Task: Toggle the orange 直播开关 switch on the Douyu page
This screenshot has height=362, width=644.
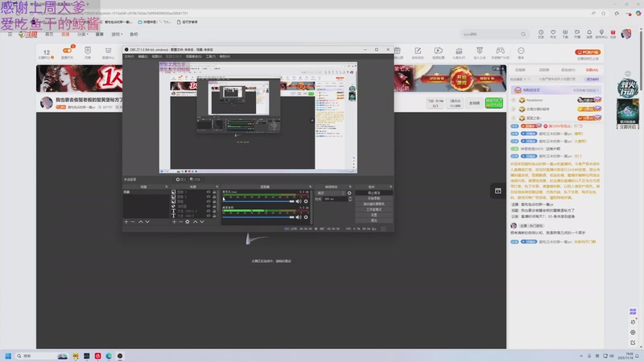Action: [x=68, y=51]
